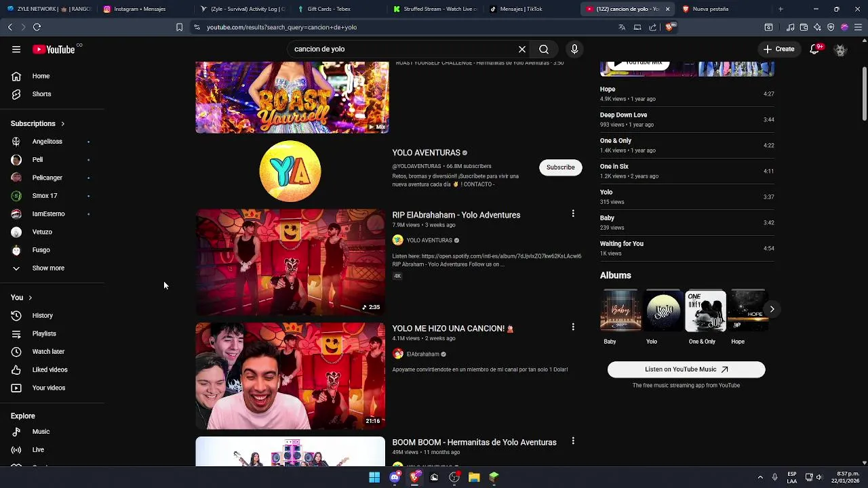Screen dimensions: 868x488
Task: Open the Pelicanger subscription
Action: pos(47,178)
